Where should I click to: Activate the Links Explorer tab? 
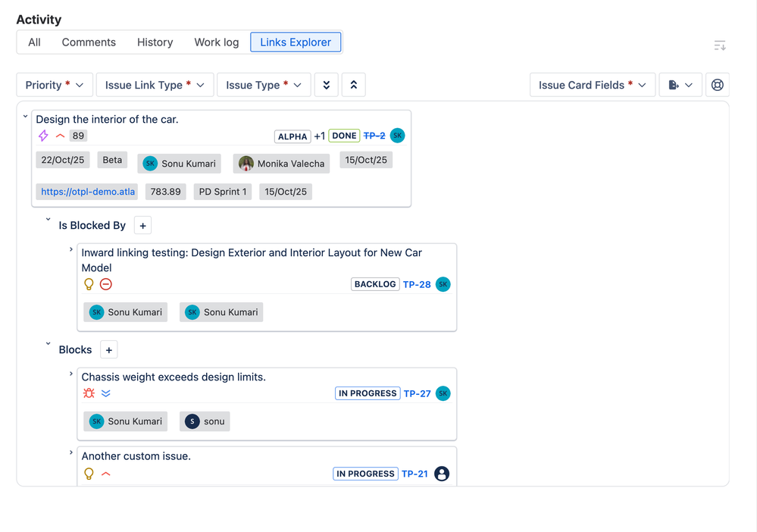296,42
